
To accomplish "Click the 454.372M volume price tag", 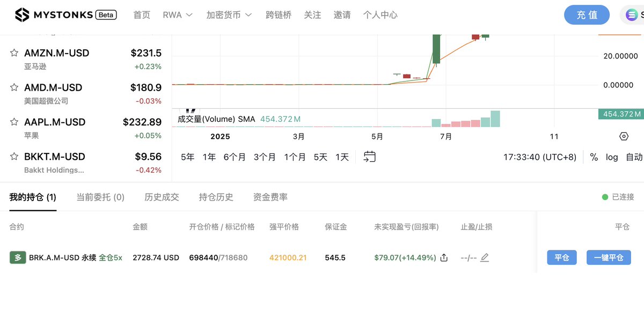I will click(x=621, y=114).
